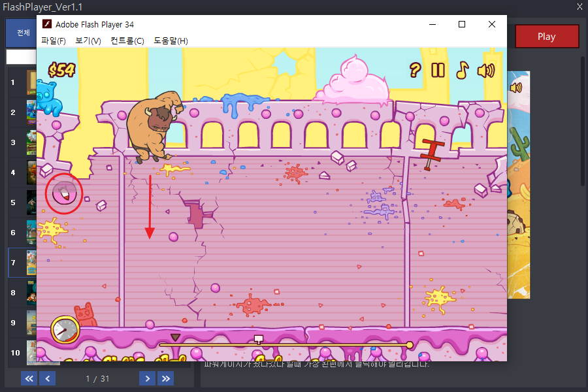Open the 보기(V) menu
588x392 pixels.
point(88,41)
